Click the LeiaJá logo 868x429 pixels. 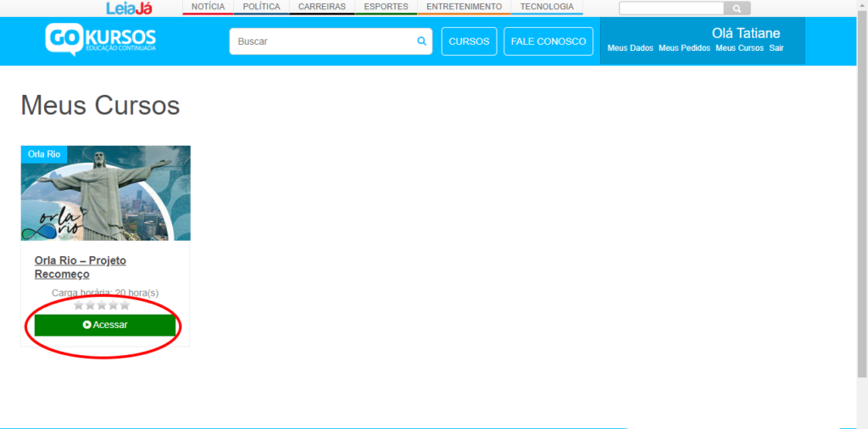[130, 8]
